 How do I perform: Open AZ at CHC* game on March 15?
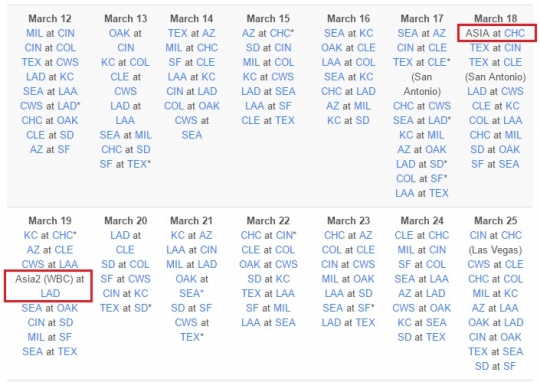pyautogui.click(x=268, y=33)
